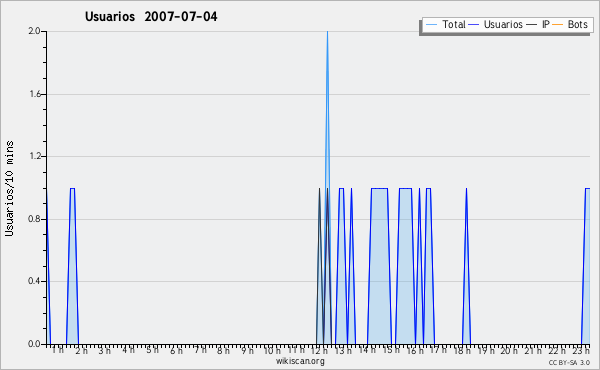Click the '13 h' x-axis tick label

tap(343, 350)
